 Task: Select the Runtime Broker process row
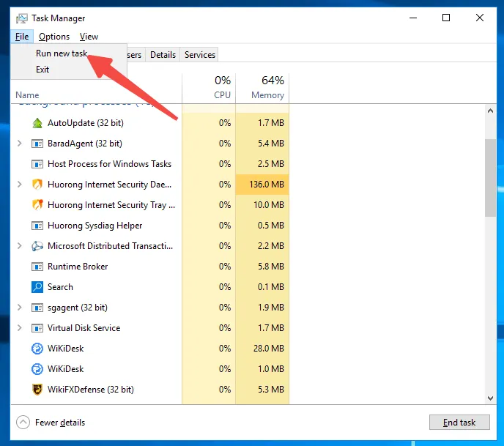(x=149, y=267)
